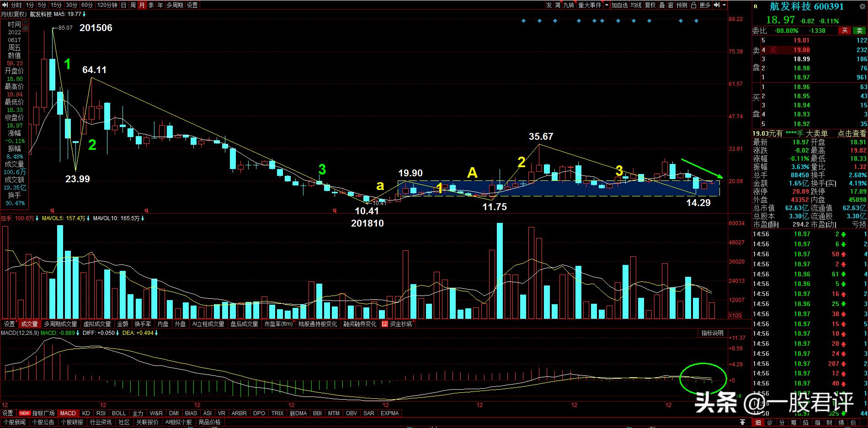Click the 10.41 low price label
868x428 pixels.
pos(367,211)
